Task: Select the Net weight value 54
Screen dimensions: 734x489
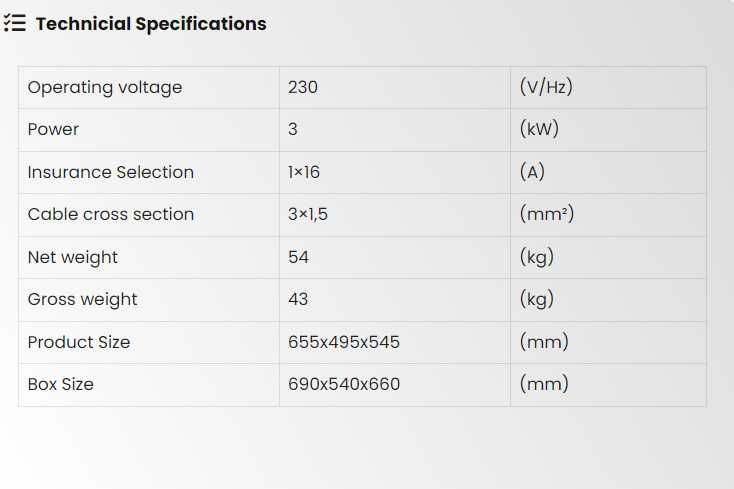Action: (x=299, y=257)
